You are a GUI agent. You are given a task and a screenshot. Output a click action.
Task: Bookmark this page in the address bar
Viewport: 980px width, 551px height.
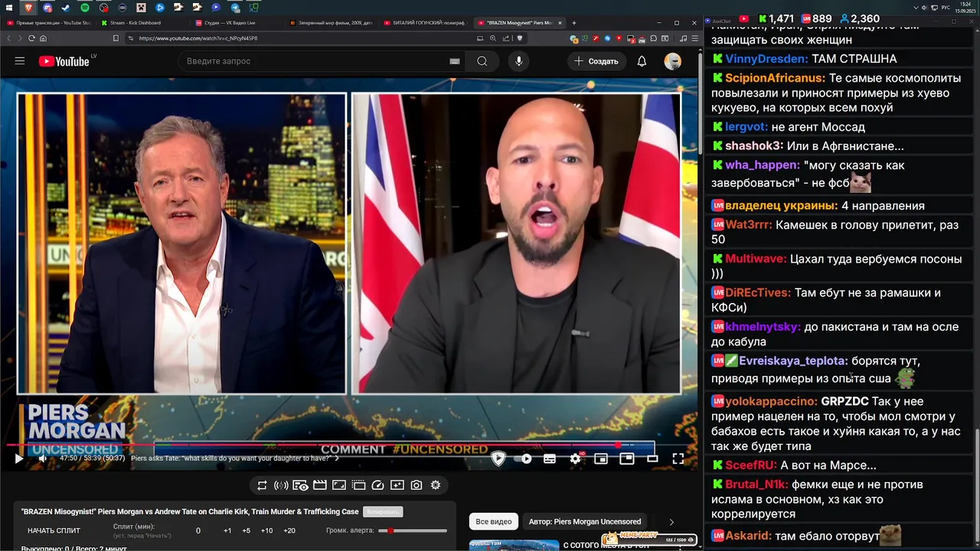click(x=116, y=38)
